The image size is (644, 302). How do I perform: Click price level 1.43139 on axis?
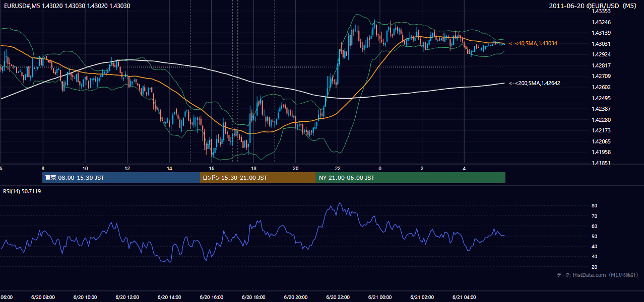point(602,33)
